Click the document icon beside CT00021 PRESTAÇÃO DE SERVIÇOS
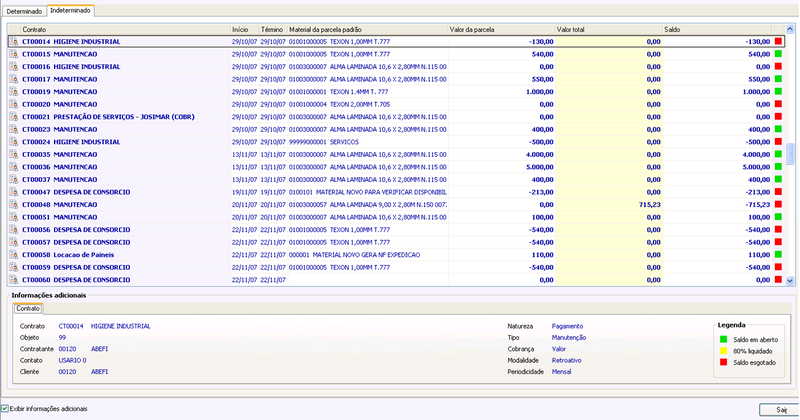 pyautogui.click(x=14, y=117)
